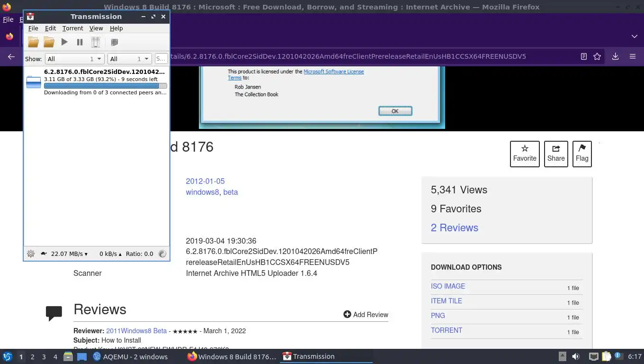Click the network connection tray icon
Image resolution: width=644 pixels, height=364 pixels.
click(593, 356)
